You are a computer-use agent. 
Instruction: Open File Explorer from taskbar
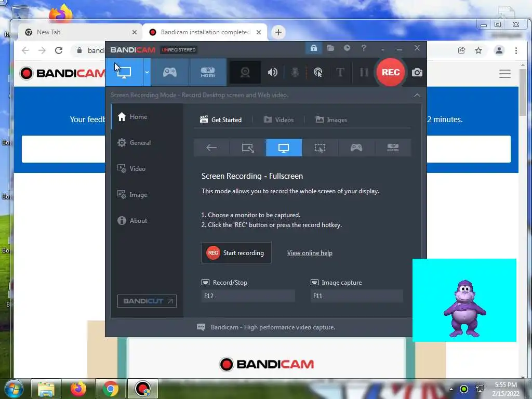point(46,389)
